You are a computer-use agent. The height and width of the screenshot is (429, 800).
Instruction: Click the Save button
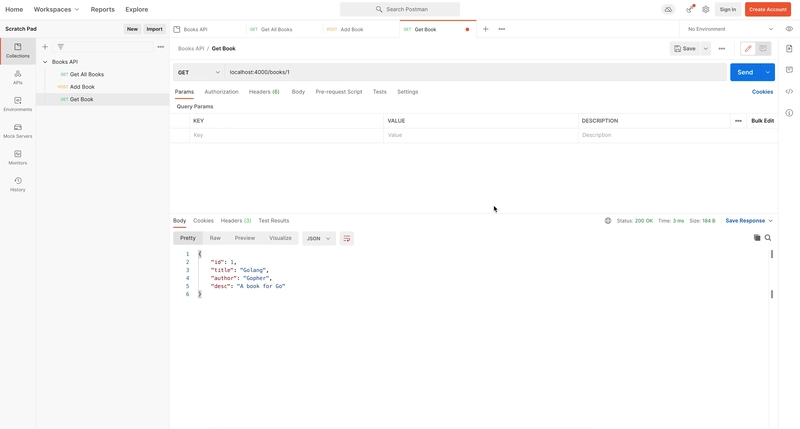685,48
